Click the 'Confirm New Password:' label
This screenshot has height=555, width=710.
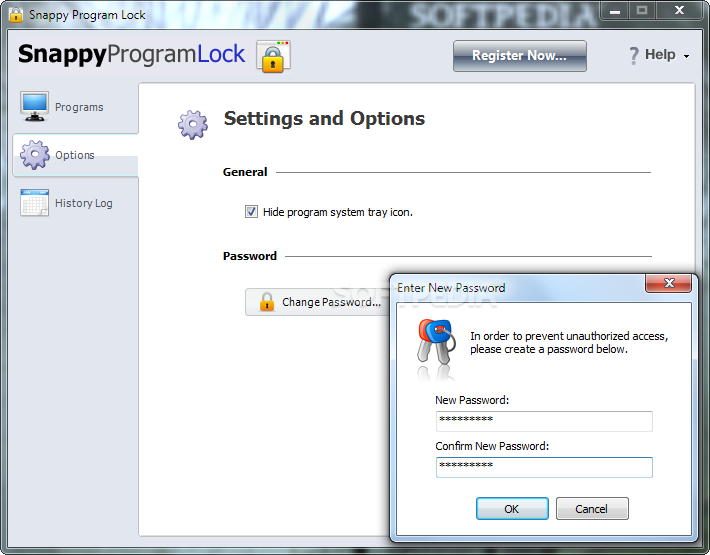point(492,446)
